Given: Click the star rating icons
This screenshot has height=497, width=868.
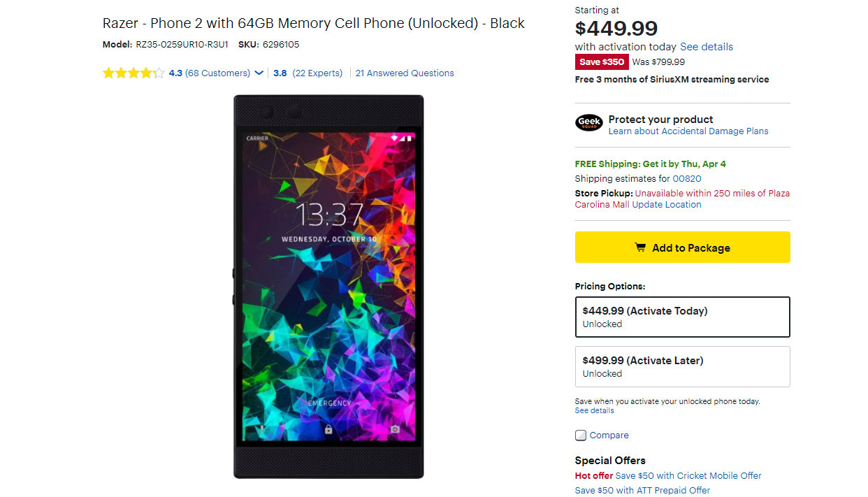Looking at the screenshot, I should [x=133, y=73].
